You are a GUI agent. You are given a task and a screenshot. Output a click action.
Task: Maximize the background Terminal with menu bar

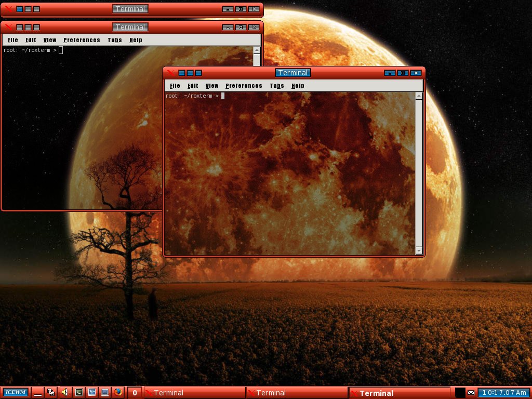[241, 27]
